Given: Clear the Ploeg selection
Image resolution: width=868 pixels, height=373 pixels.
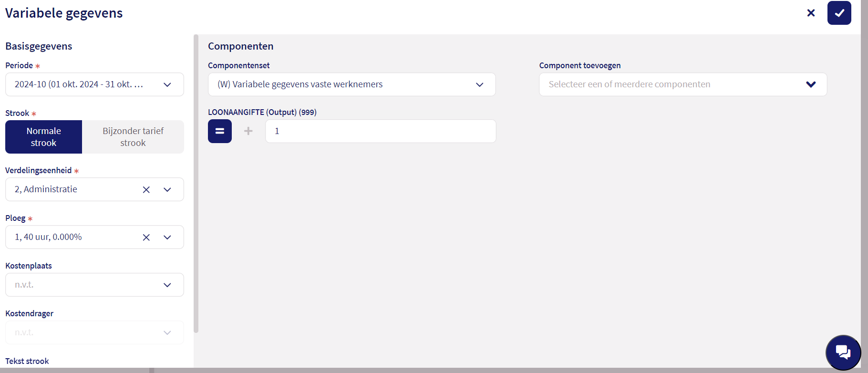Looking at the screenshot, I should point(146,238).
